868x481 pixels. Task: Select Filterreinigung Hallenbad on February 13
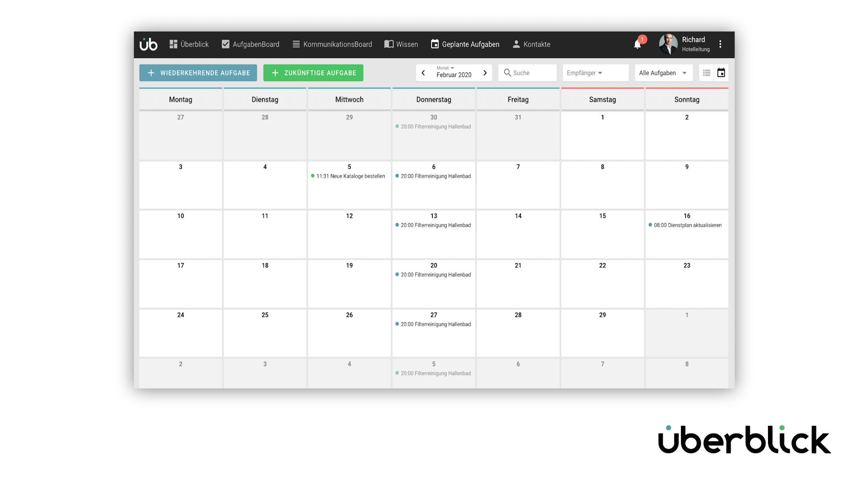click(x=435, y=225)
